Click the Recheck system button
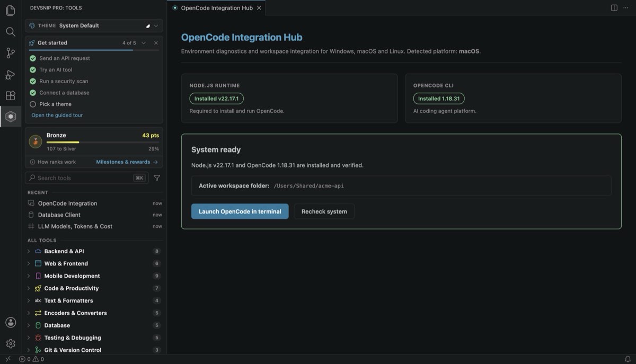The height and width of the screenshot is (364, 636). 324,211
